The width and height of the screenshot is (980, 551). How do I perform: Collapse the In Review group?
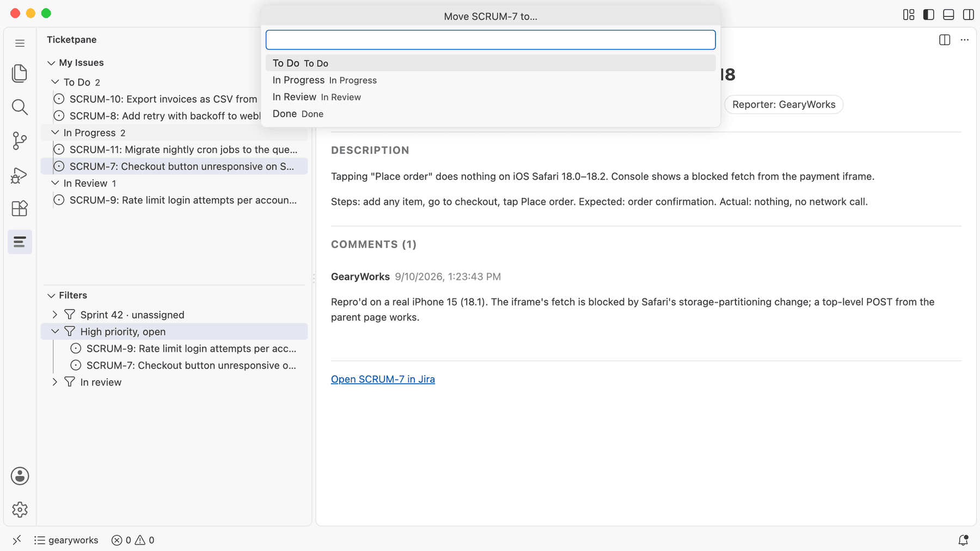coord(55,183)
